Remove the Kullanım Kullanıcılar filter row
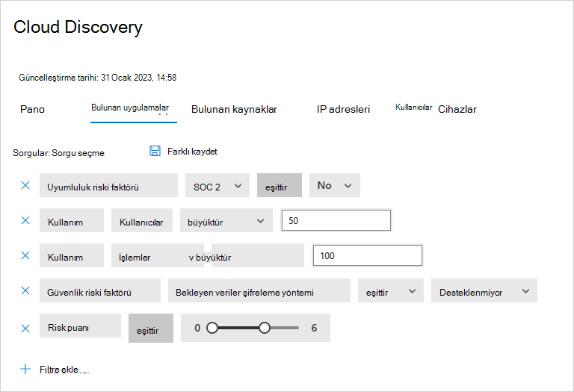The image size is (574, 392). tap(25, 220)
